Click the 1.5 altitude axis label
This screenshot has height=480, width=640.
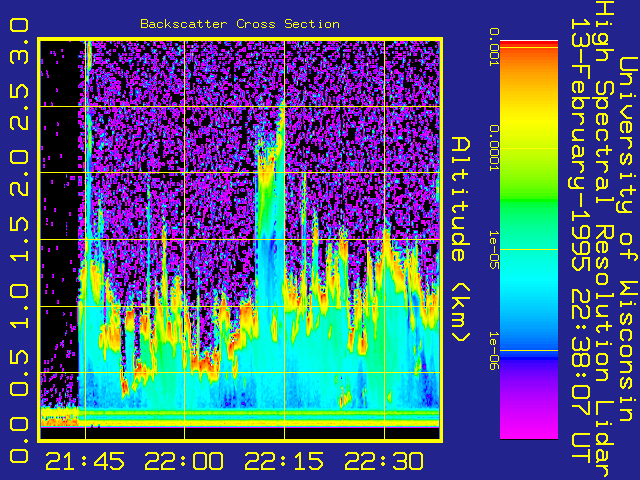[x=19, y=240]
